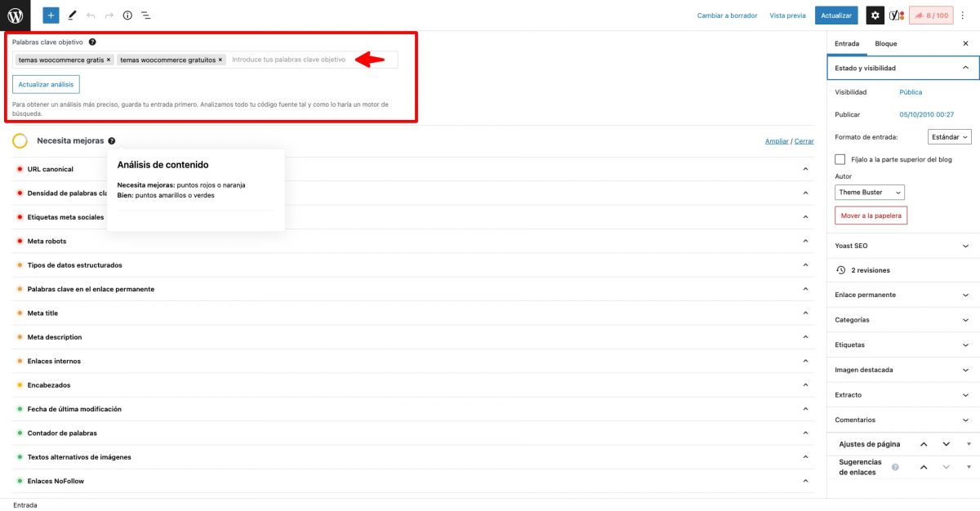Open the three-dot options menu
The image size is (980, 511).
(x=963, y=16)
